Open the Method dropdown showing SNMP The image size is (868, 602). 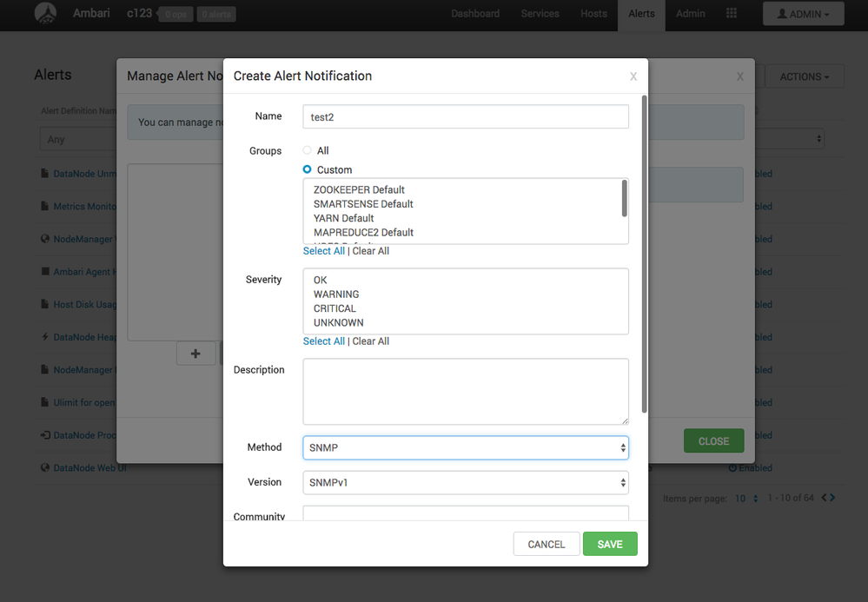coord(466,447)
